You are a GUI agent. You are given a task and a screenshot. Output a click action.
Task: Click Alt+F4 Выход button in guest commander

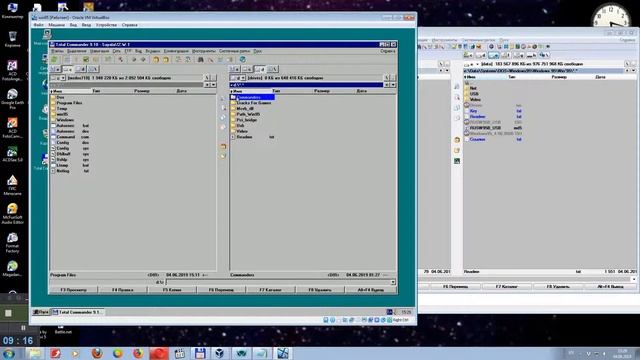tap(371, 290)
